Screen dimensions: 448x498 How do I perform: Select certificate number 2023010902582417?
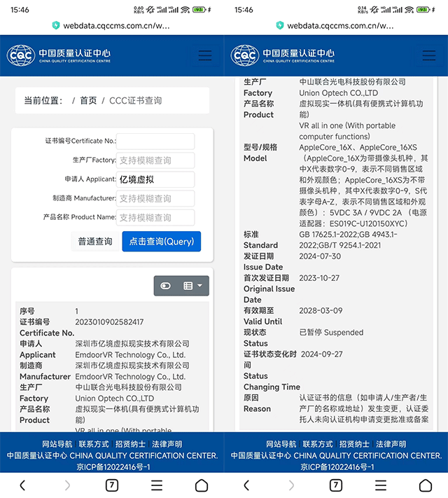[109, 322]
